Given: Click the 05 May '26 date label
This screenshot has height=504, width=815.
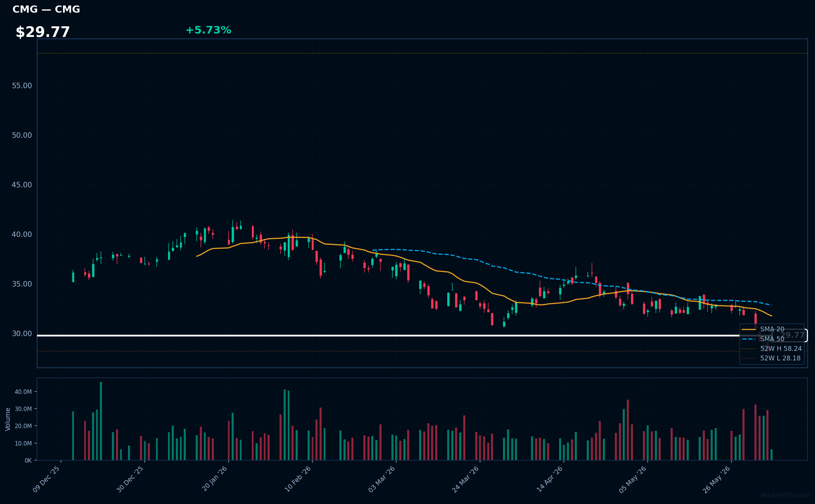Looking at the screenshot, I should click(x=633, y=479).
